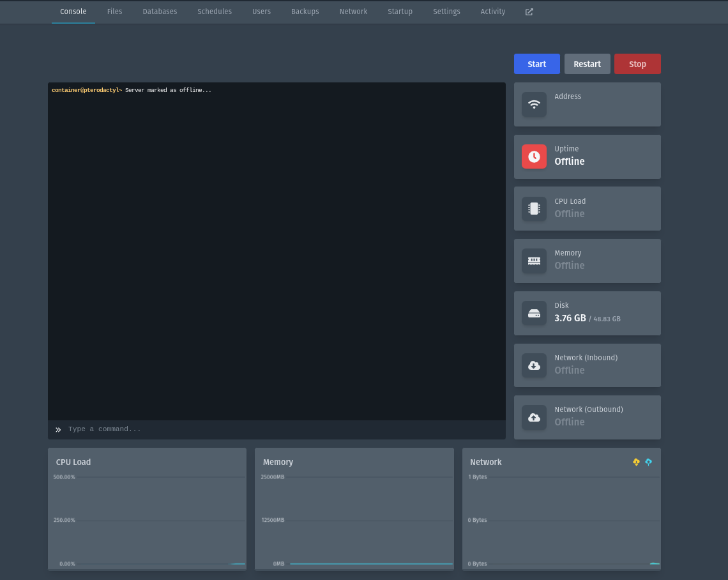The height and width of the screenshot is (580, 728).
Task: Focus the 'Type a command...' console input
Action: pos(281,429)
